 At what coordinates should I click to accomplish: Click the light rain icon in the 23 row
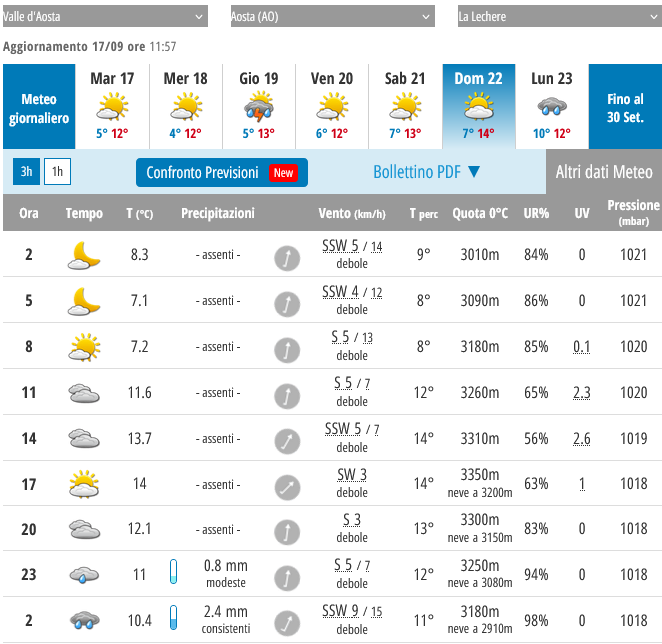[84, 576]
